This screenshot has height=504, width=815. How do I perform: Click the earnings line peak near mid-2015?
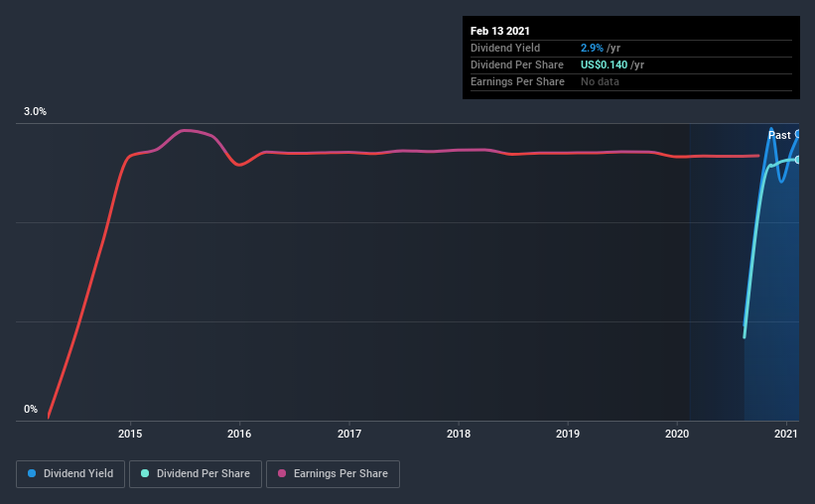(185, 130)
